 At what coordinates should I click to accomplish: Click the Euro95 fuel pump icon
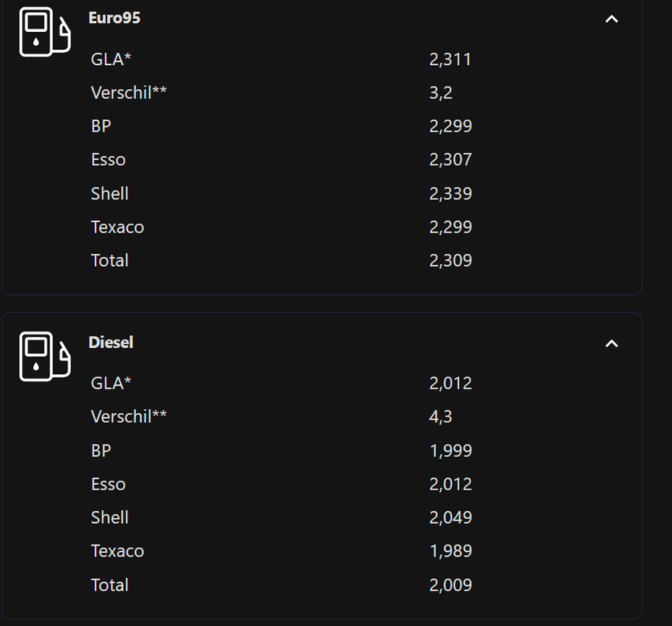[45, 32]
